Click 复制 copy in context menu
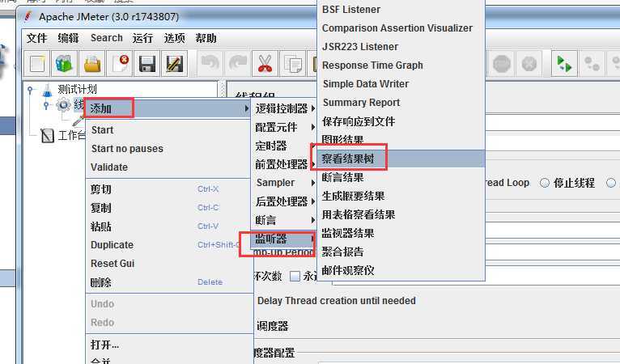620x364 pixels. pyautogui.click(x=168, y=208)
